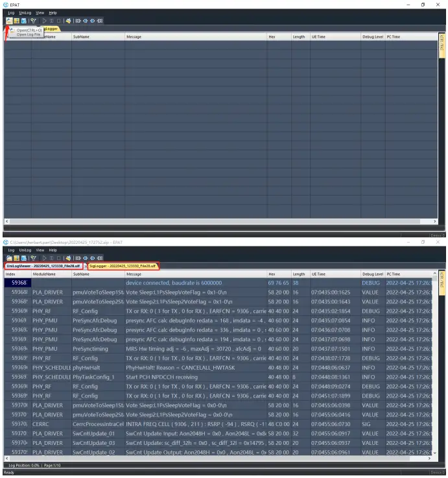Open the Help menu in top EPAT window
Viewport: 448px width, 478px height.
pyautogui.click(x=53, y=13)
